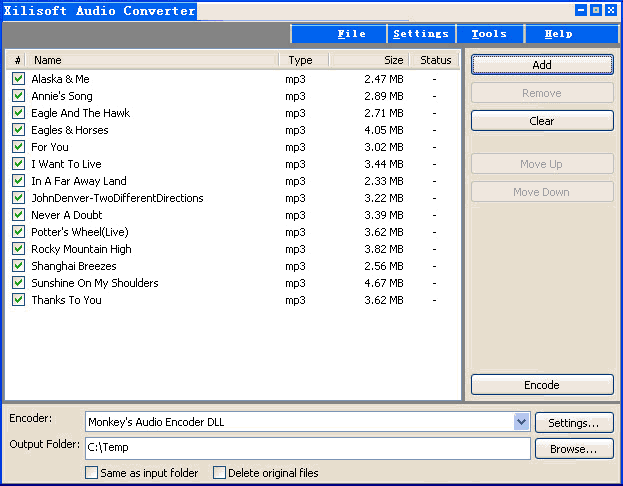623x486 pixels.
Task: Click the Add button
Action: [542, 65]
